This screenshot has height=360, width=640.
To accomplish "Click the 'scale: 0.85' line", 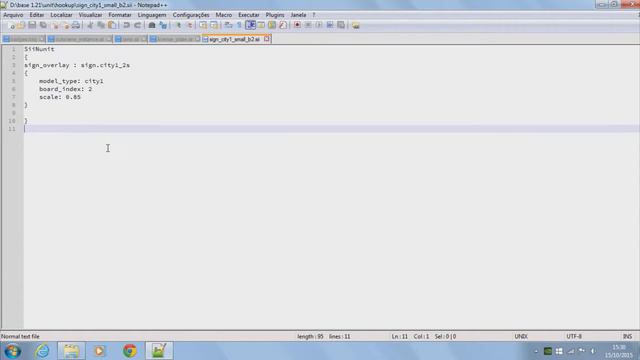I will pyautogui.click(x=60, y=97).
